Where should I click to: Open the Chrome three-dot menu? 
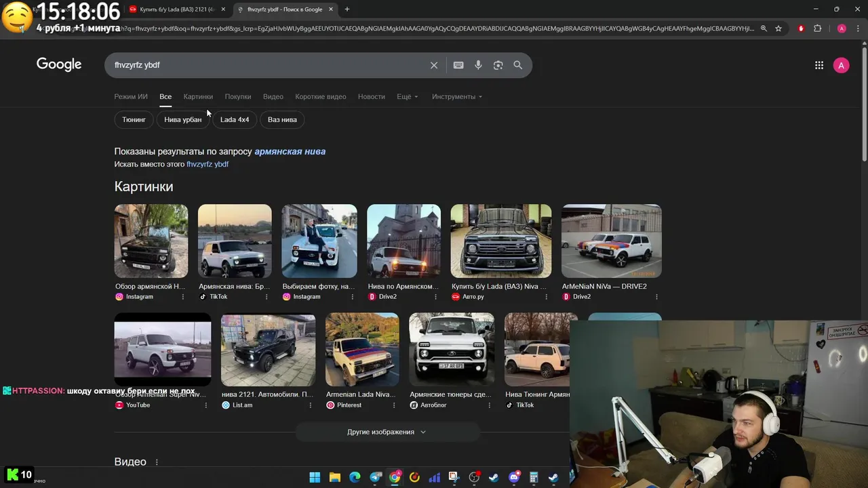pyautogui.click(x=857, y=28)
